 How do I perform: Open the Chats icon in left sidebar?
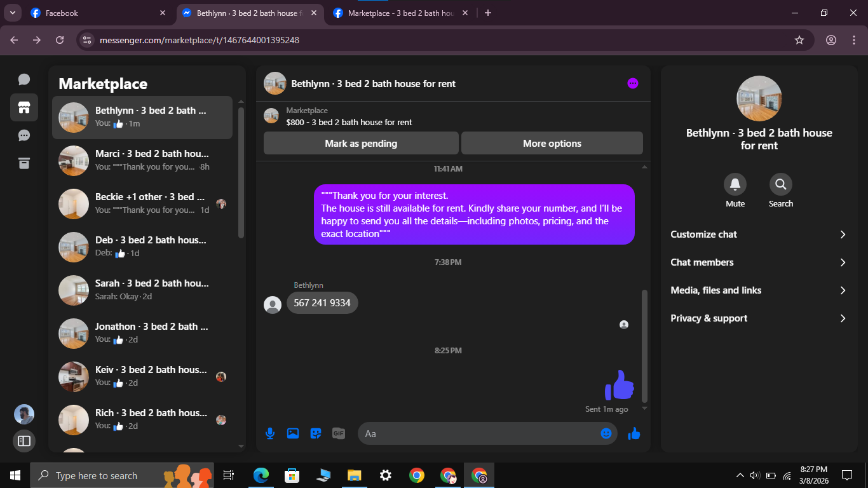[24, 79]
